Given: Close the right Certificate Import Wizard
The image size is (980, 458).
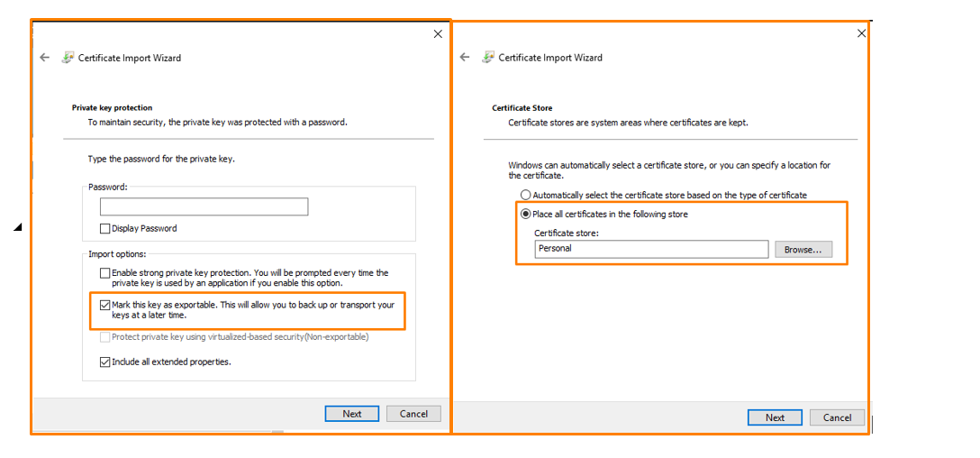Looking at the screenshot, I should point(861,33).
